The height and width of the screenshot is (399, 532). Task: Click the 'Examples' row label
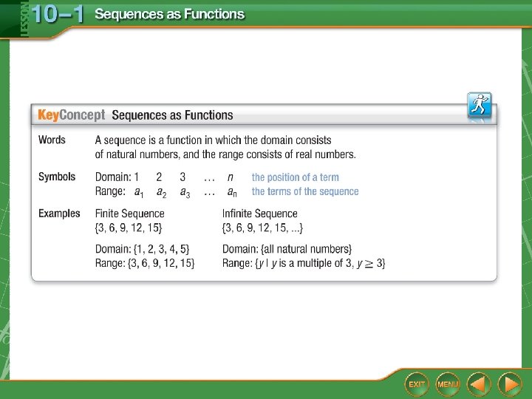(59, 214)
